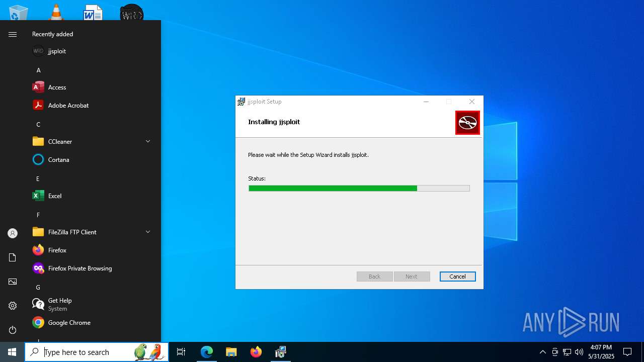
Task: Open the clock showing 4:07 PM
Action: 601,352
